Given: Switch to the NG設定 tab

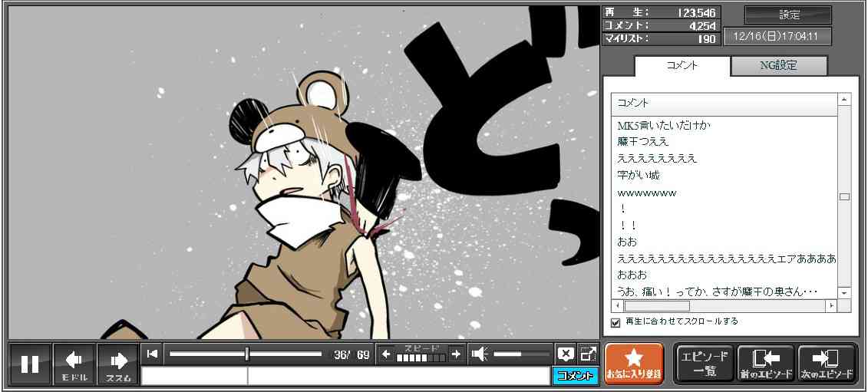Looking at the screenshot, I should point(778,66).
